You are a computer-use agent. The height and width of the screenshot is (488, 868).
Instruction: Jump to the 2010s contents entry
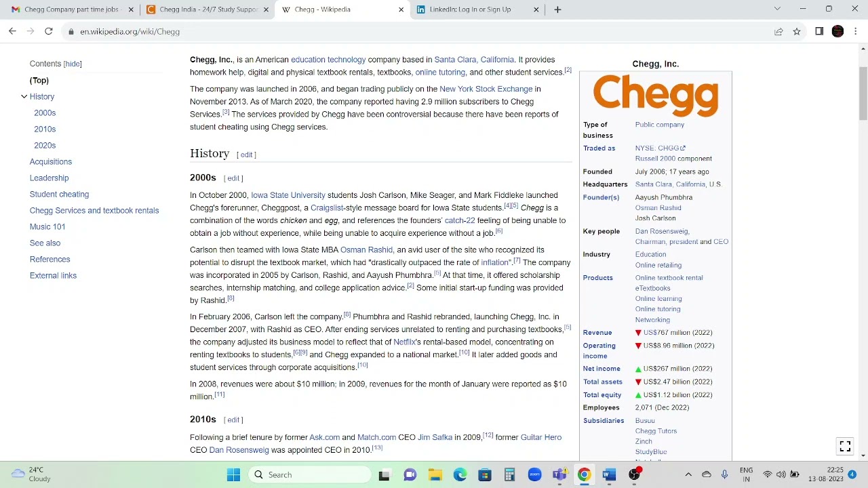pos(45,129)
